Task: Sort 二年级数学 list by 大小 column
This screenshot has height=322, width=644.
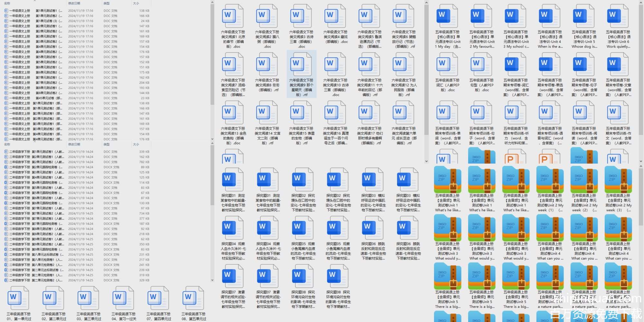Action: click(x=136, y=144)
